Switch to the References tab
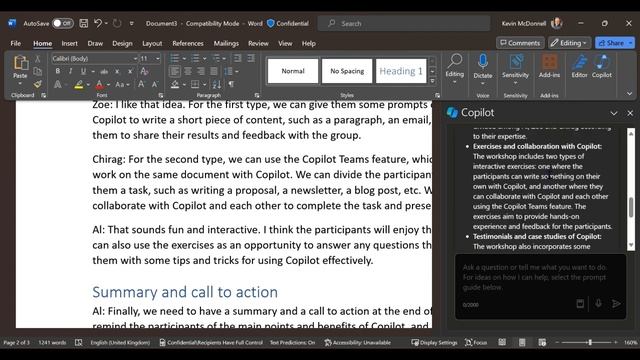Viewport: 640px width, 360px height. [x=188, y=43]
